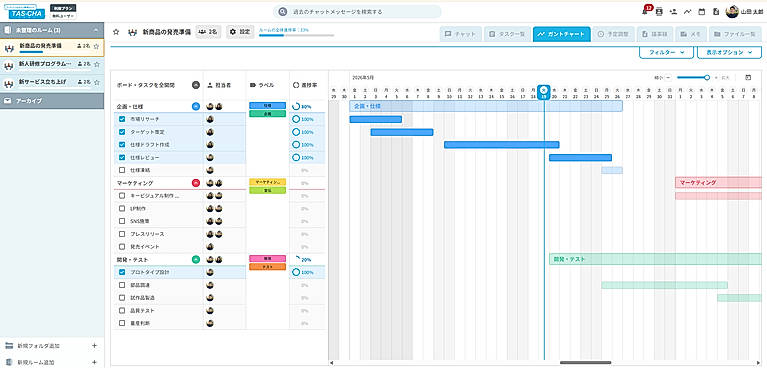Click the progress circle for プロトタイプ設計

pos(296,272)
